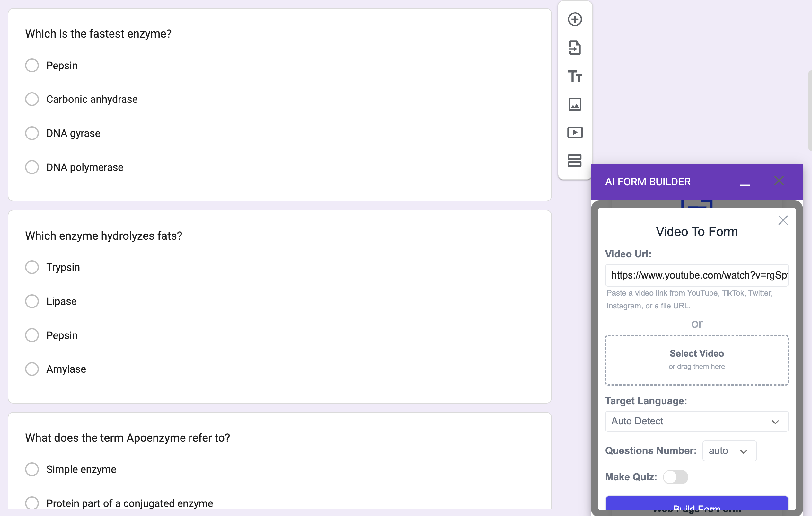Choose Simple enzyme for Apoenzyme question

32,469
